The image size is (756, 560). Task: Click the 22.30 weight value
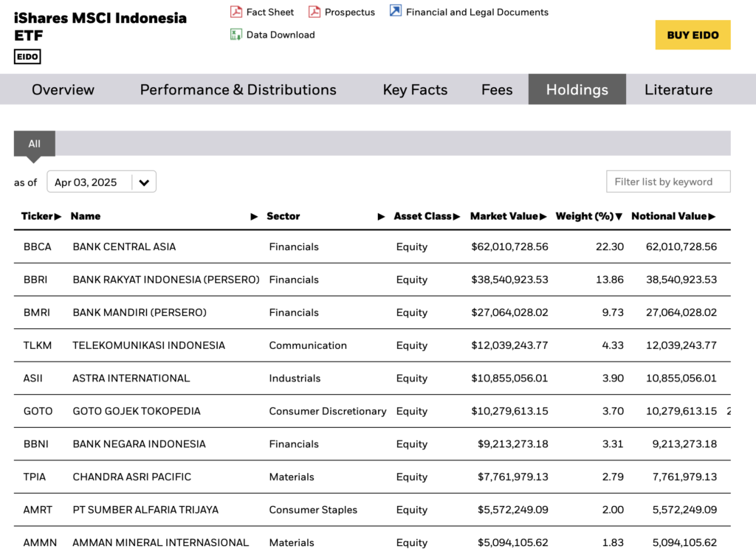click(609, 246)
